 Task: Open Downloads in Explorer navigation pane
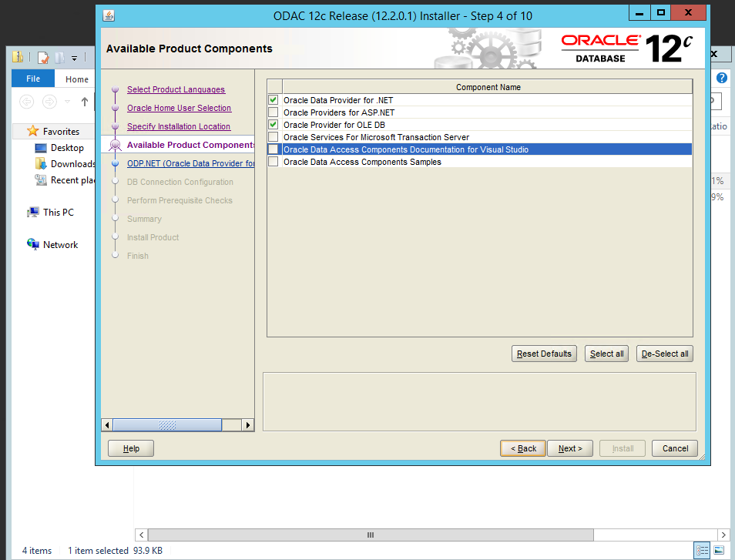[72, 164]
